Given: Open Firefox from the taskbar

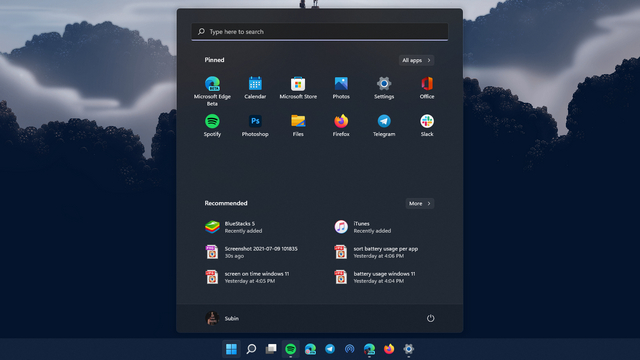Looking at the screenshot, I should 389,349.
